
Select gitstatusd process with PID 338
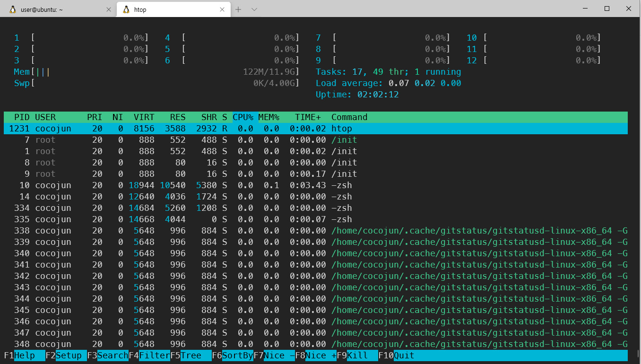[x=316, y=231]
